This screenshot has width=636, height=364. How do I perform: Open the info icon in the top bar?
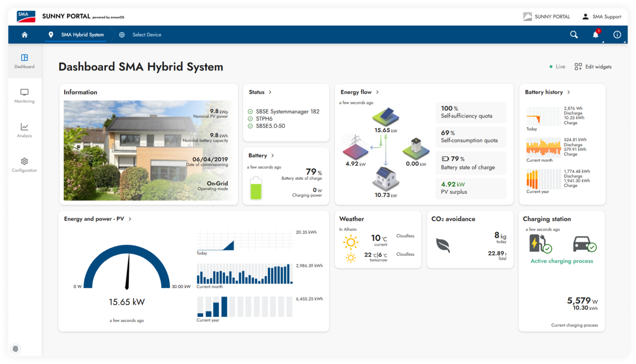(617, 35)
